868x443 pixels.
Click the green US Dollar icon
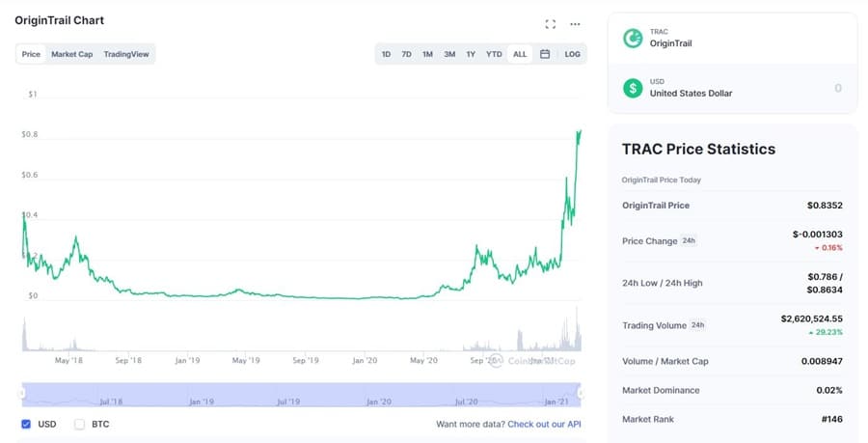tap(633, 88)
